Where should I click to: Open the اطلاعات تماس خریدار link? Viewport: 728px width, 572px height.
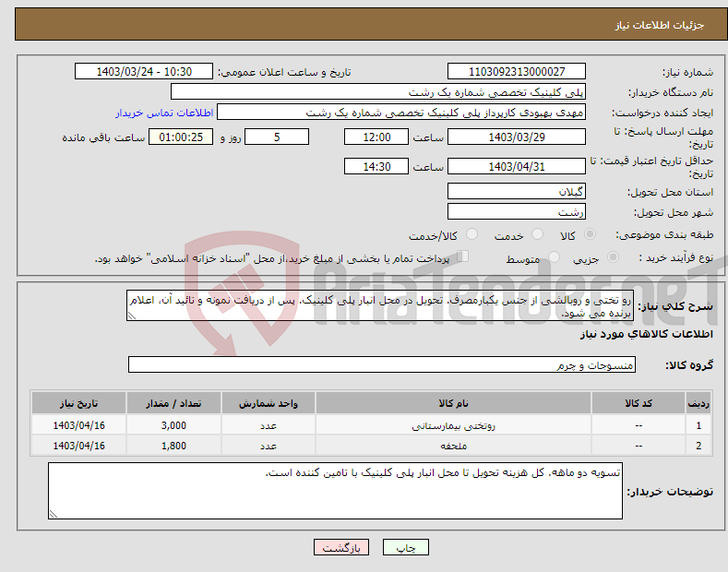(x=164, y=113)
